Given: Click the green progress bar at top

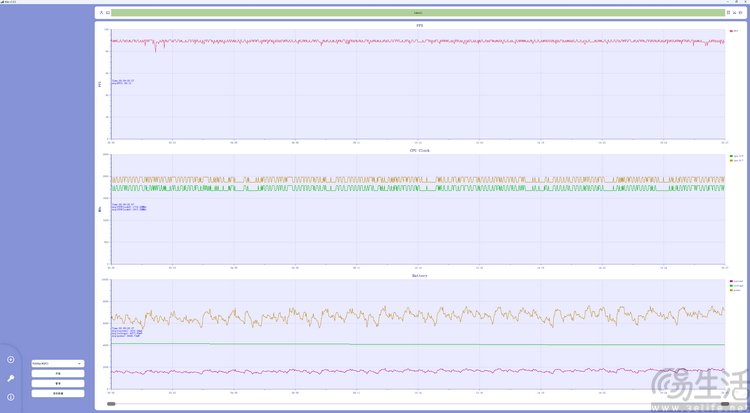Looking at the screenshot, I should point(416,13).
